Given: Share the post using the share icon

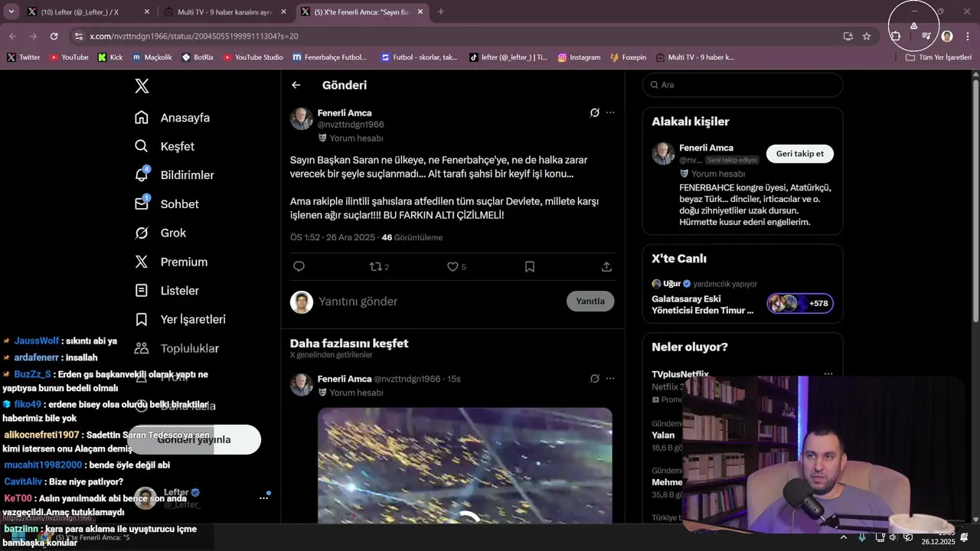Looking at the screenshot, I should [606, 266].
